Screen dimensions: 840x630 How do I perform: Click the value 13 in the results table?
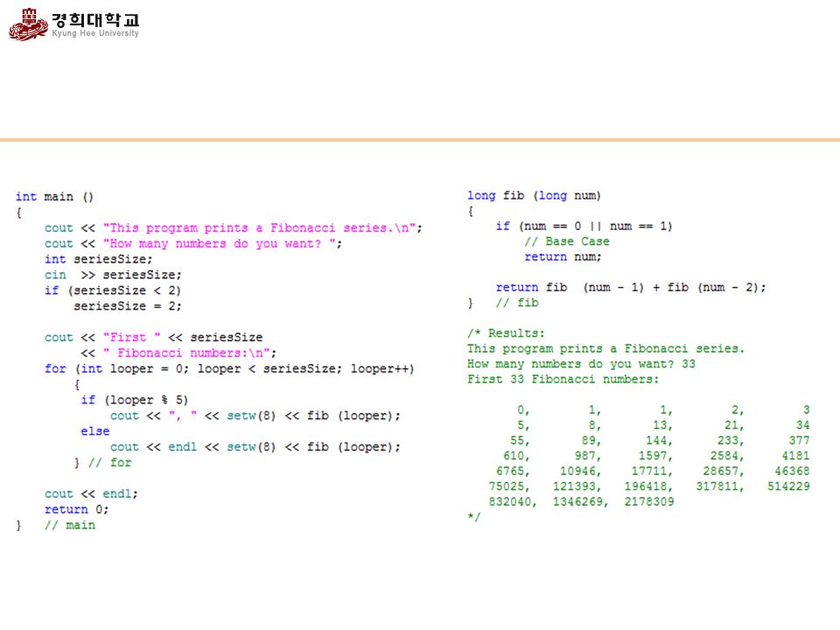(660, 425)
